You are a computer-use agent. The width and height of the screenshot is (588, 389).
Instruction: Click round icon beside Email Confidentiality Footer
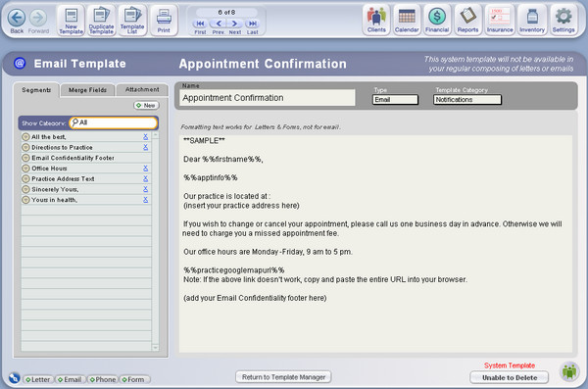point(25,158)
